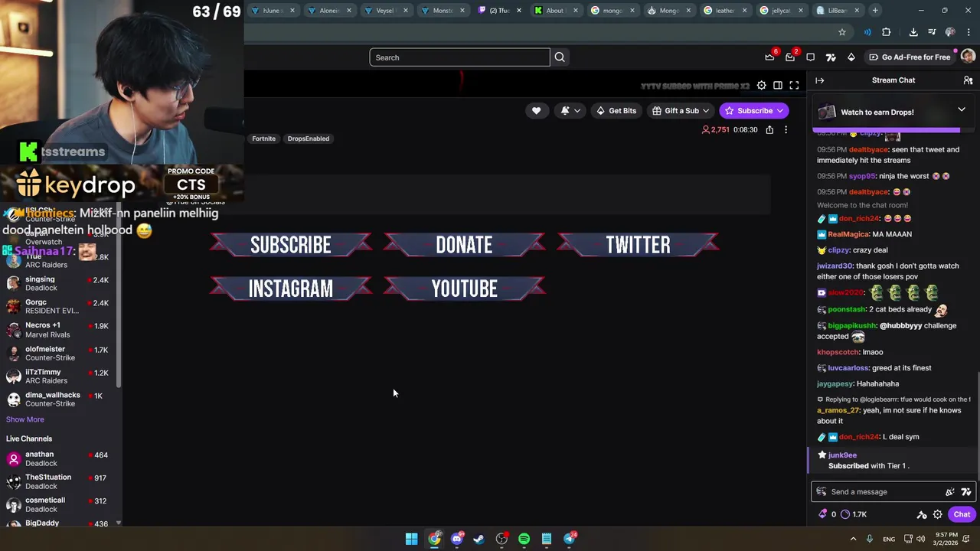Viewport: 980px width, 551px height.
Task: Open Get Bits diamond icon in top navigation
Action: 851,57
